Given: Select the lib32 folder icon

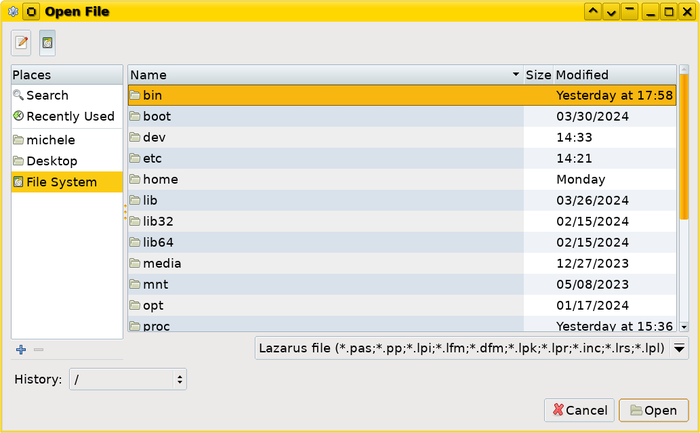Looking at the screenshot, I should click(x=135, y=221).
